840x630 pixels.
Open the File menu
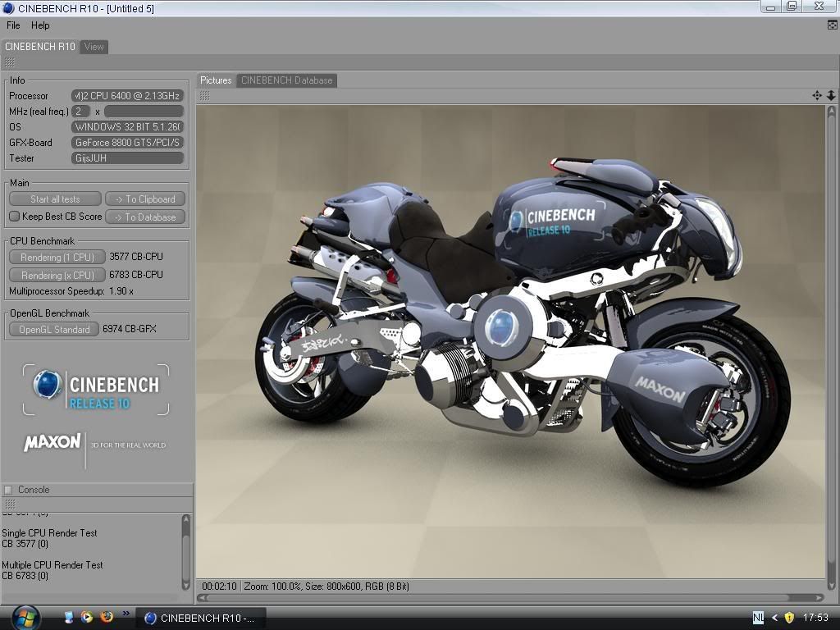pos(13,25)
